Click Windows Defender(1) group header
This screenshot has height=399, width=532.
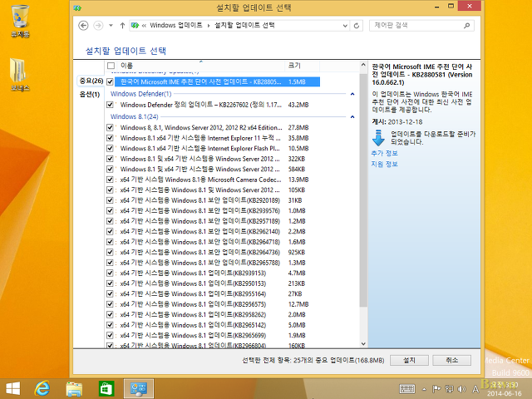[x=140, y=94]
